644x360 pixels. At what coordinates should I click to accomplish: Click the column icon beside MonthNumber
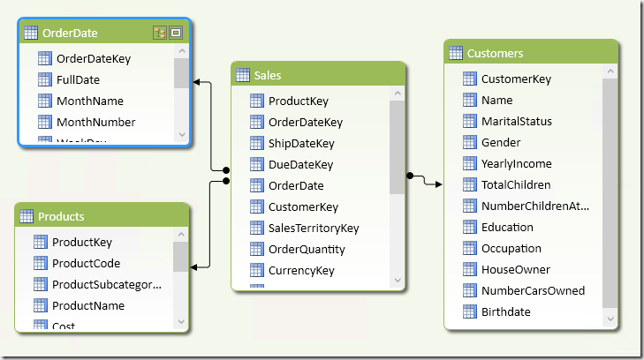coord(45,122)
